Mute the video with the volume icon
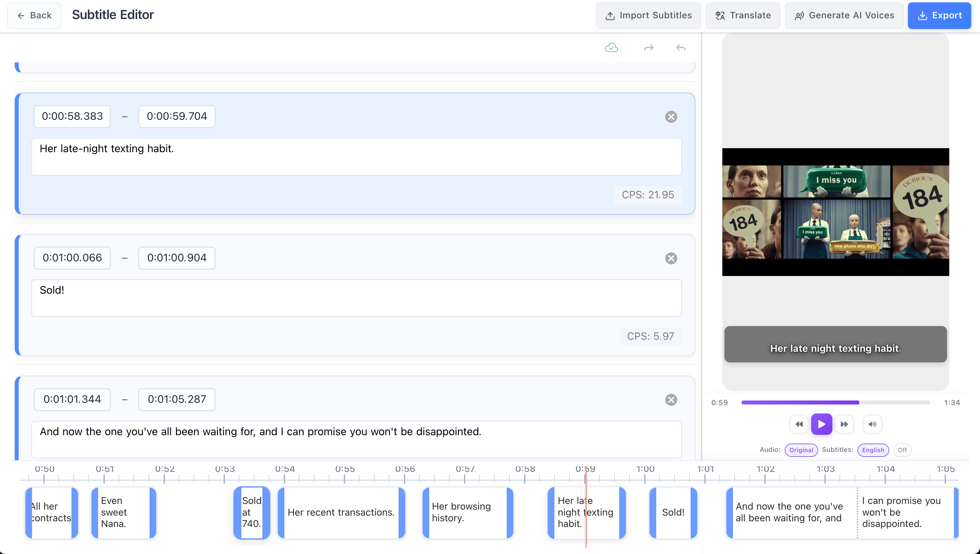This screenshot has height=554, width=980. click(x=872, y=424)
